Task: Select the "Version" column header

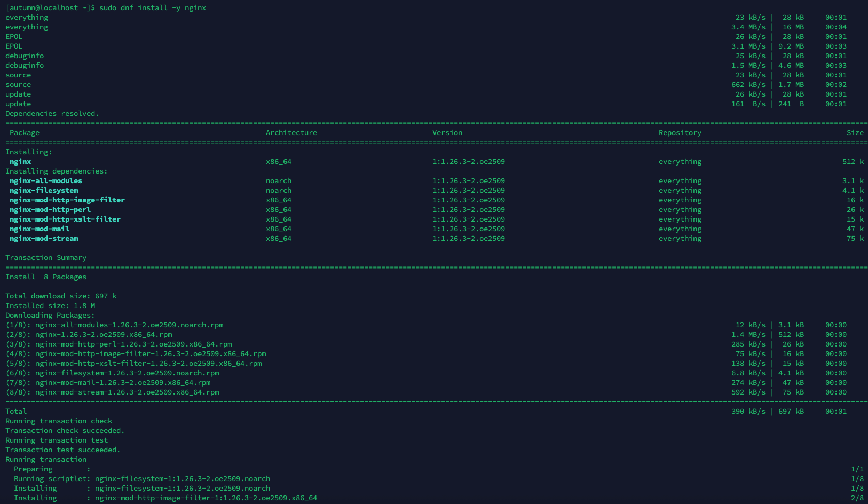Action: [x=447, y=133]
